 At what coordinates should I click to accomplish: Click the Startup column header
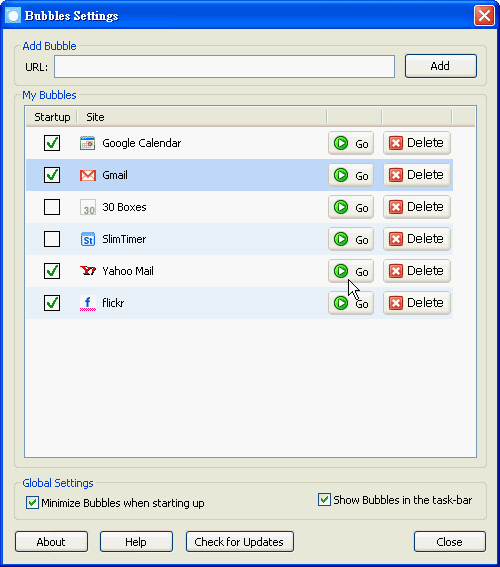pyautogui.click(x=52, y=117)
